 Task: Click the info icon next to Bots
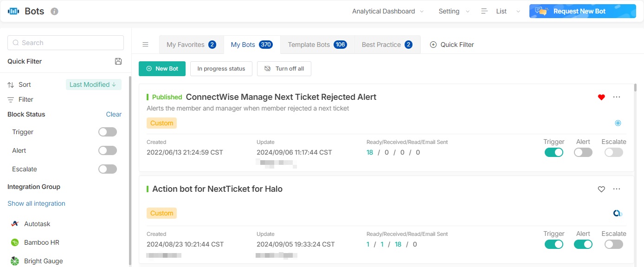point(54,11)
